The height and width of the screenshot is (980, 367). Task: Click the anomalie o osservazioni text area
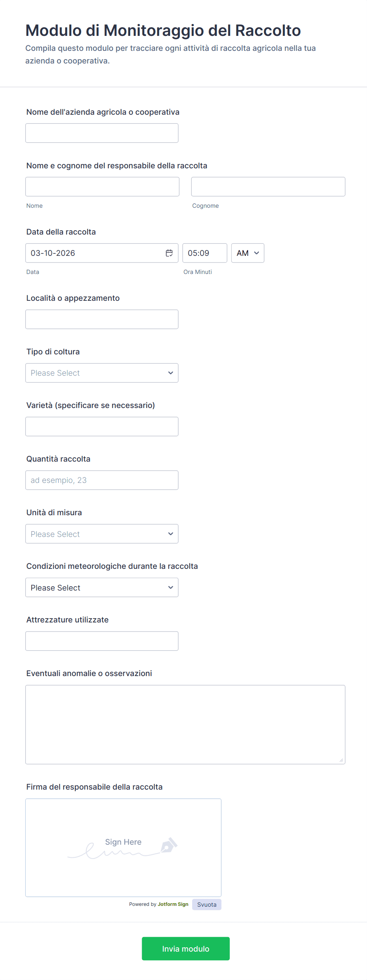(x=185, y=725)
